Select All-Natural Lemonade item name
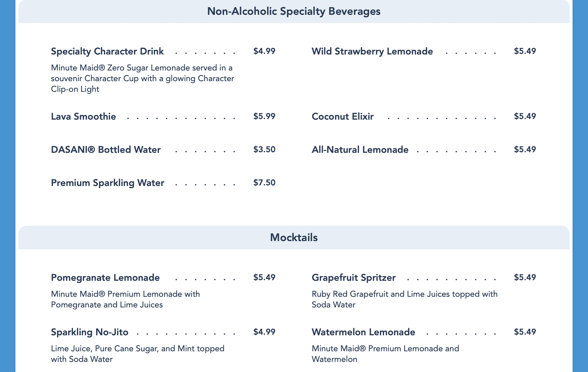 [360, 150]
